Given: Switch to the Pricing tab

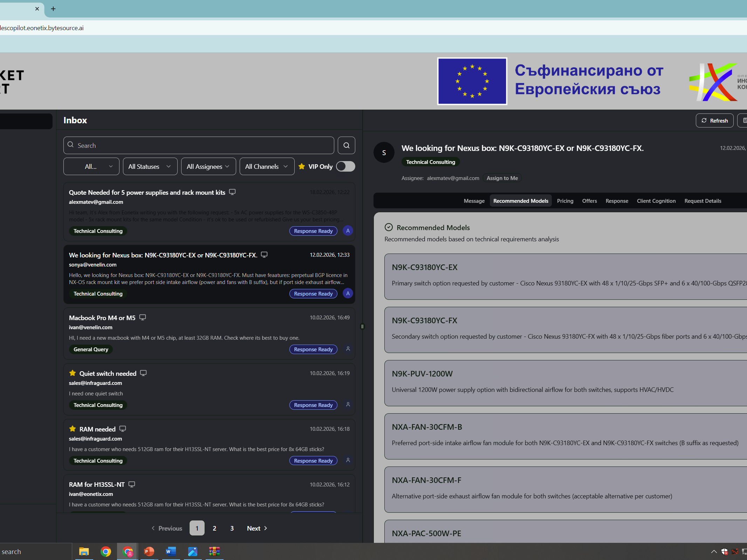Looking at the screenshot, I should (565, 201).
